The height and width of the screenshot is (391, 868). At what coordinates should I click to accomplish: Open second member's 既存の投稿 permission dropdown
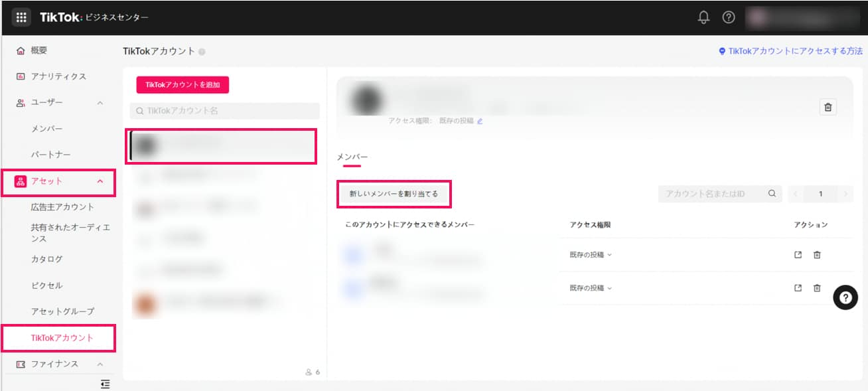tap(590, 288)
